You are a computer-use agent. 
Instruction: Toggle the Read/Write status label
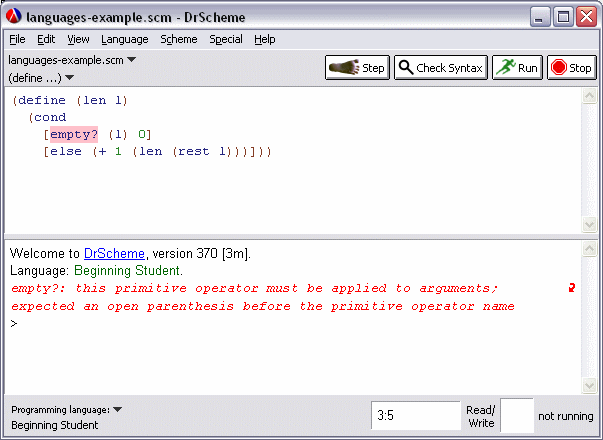pyautogui.click(x=481, y=417)
